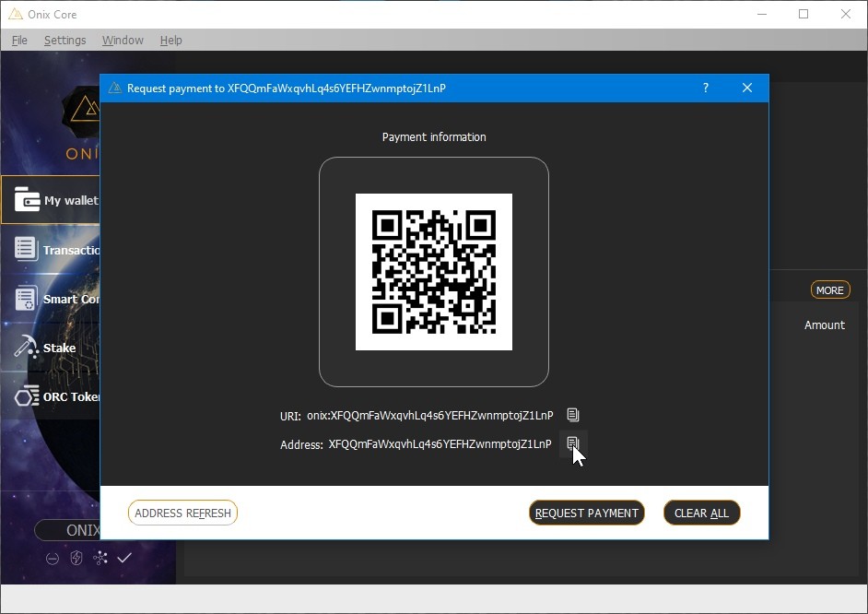Open the ORC Tokens sidebar section
Screen dimensions: 868x614
point(51,396)
